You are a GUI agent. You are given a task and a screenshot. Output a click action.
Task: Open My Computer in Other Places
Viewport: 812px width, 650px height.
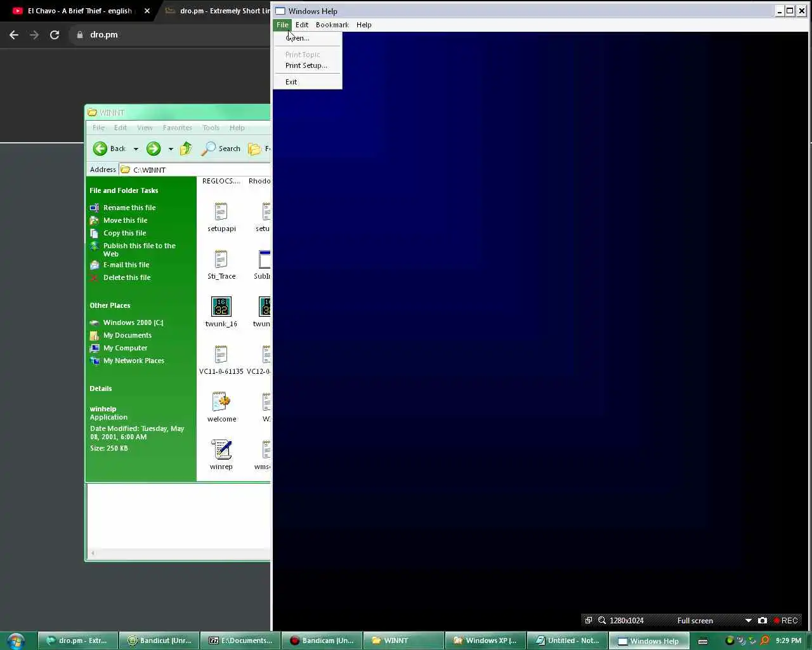125,348
